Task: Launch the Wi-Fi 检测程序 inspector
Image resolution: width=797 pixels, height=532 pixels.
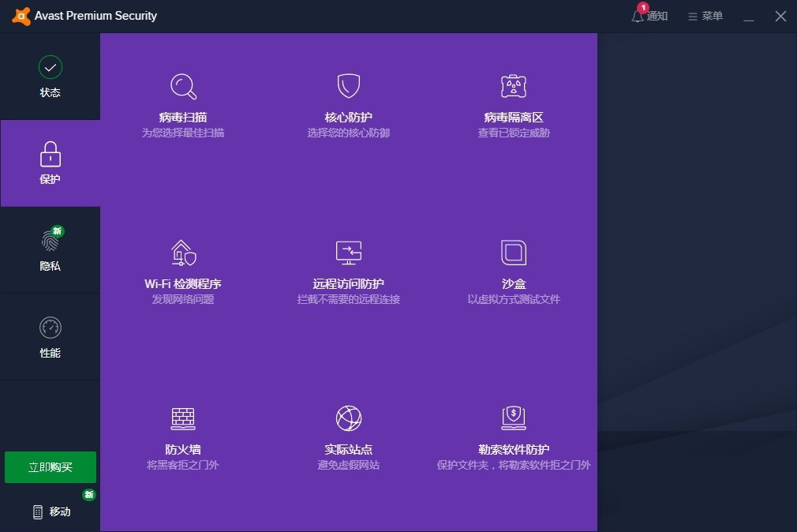Action: [182, 268]
